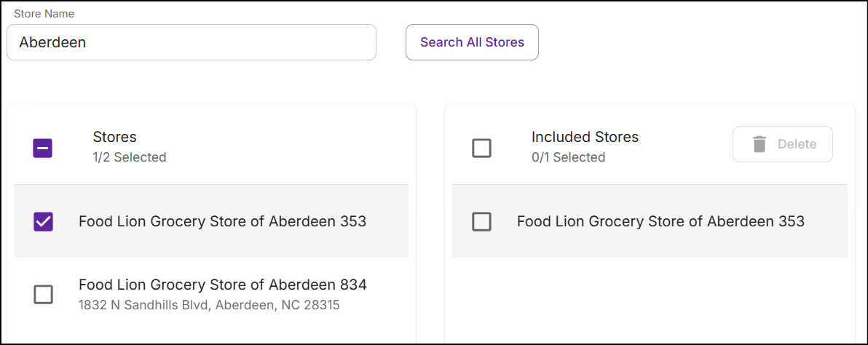
Task: Click the 0/1 Selected count text
Action: 568,157
